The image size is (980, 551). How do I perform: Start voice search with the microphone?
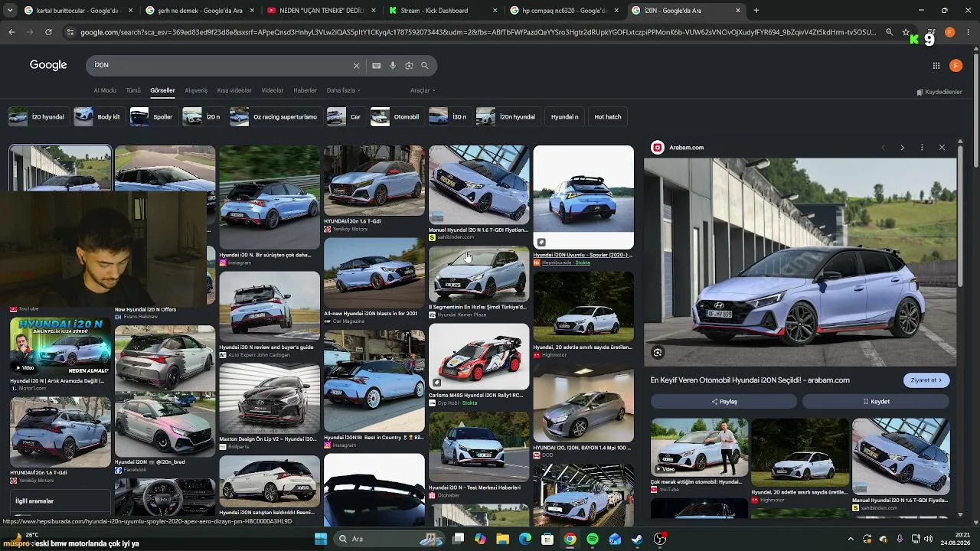393,66
